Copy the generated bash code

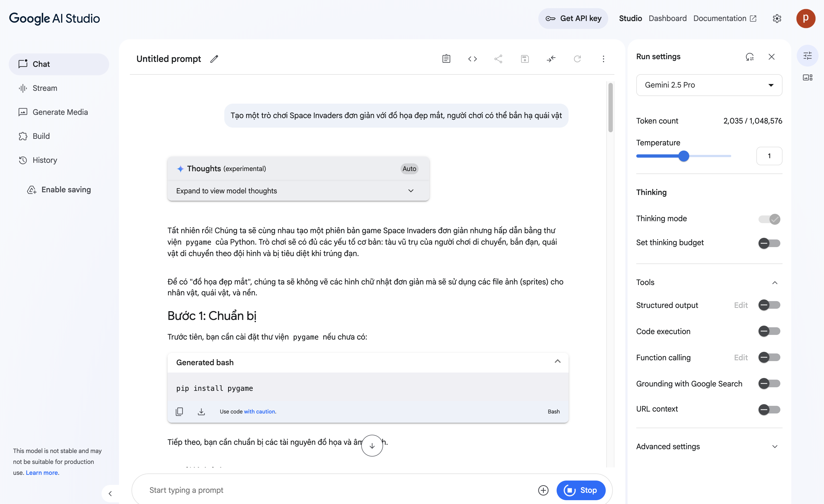[179, 412]
